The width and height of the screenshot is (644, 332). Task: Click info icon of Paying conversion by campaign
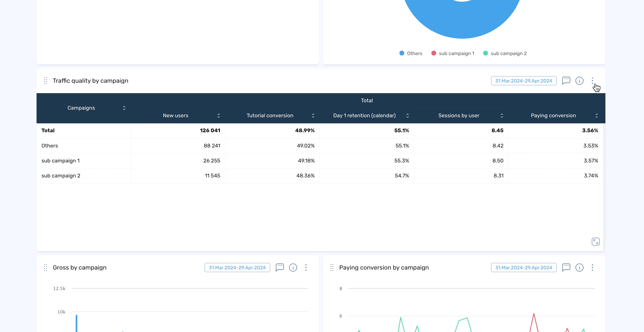579,268
